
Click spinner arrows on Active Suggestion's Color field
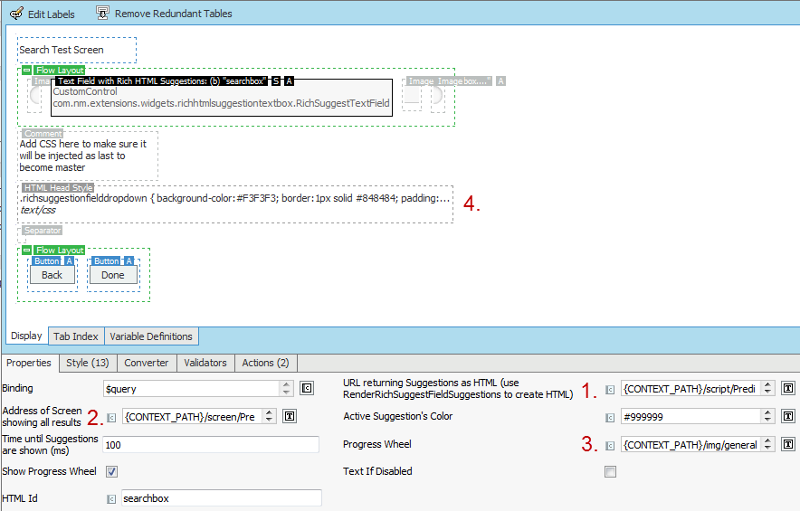coord(768,416)
